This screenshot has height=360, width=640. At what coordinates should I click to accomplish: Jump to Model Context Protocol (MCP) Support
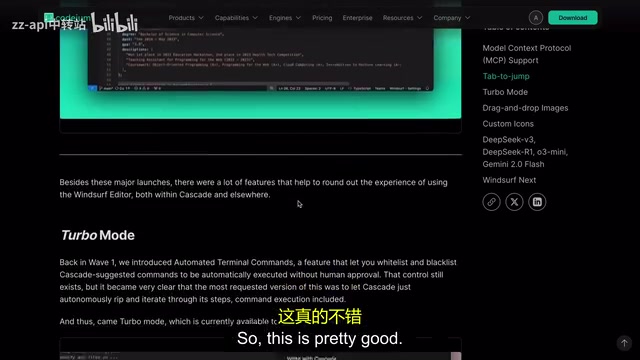click(527, 54)
